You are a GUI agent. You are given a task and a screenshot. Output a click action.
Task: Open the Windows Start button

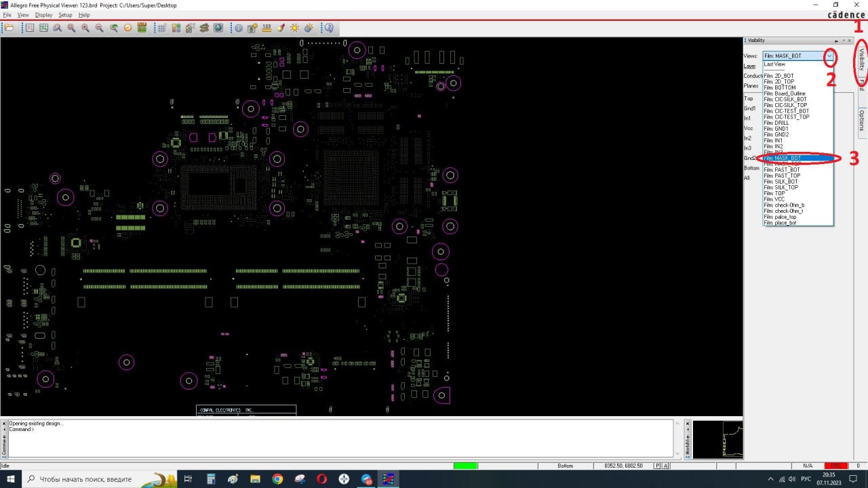point(11,479)
